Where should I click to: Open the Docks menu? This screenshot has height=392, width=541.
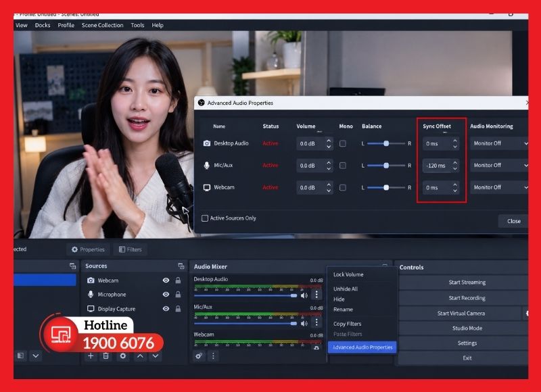[43, 25]
